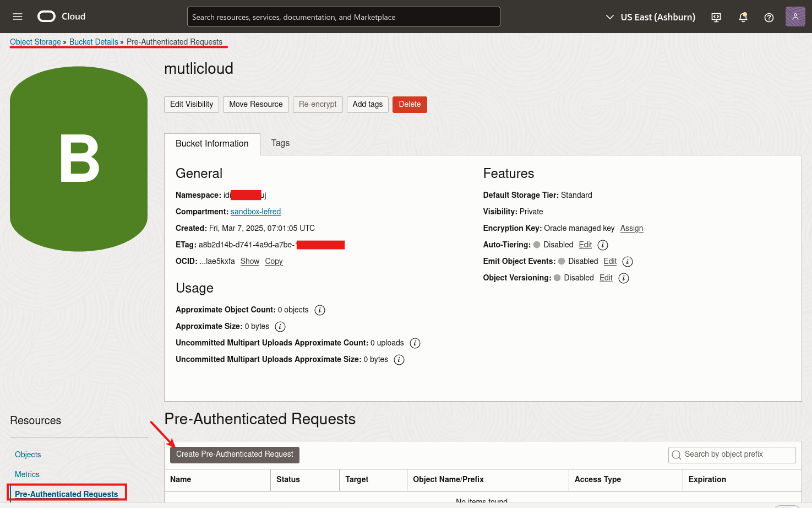
Task: Click the red Delete button
Action: click(410, 105)
